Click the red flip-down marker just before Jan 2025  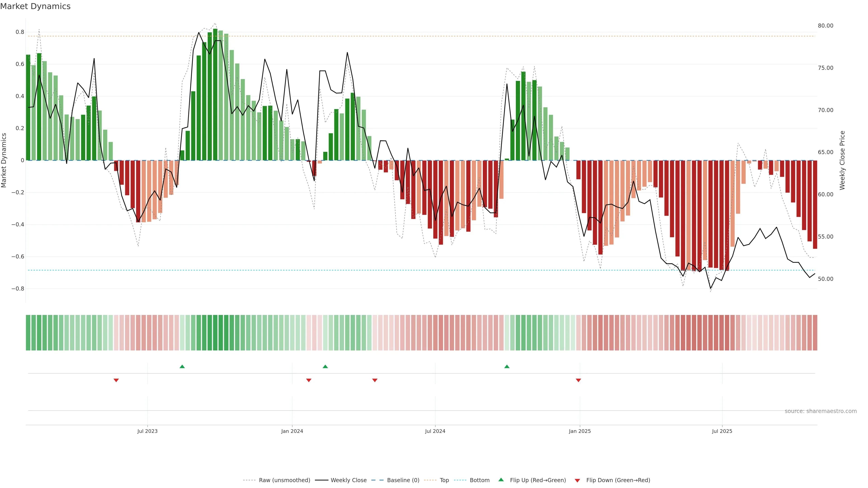(x=579, y=380)
